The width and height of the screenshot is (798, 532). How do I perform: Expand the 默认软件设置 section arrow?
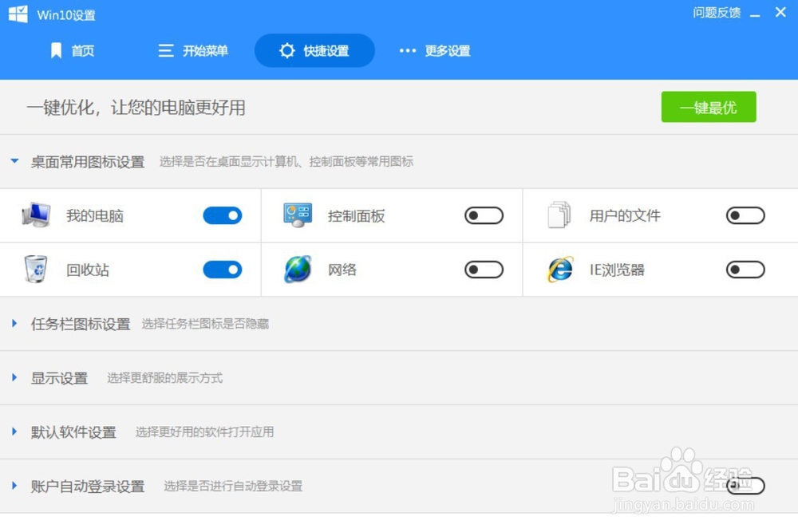pos(14,432)
